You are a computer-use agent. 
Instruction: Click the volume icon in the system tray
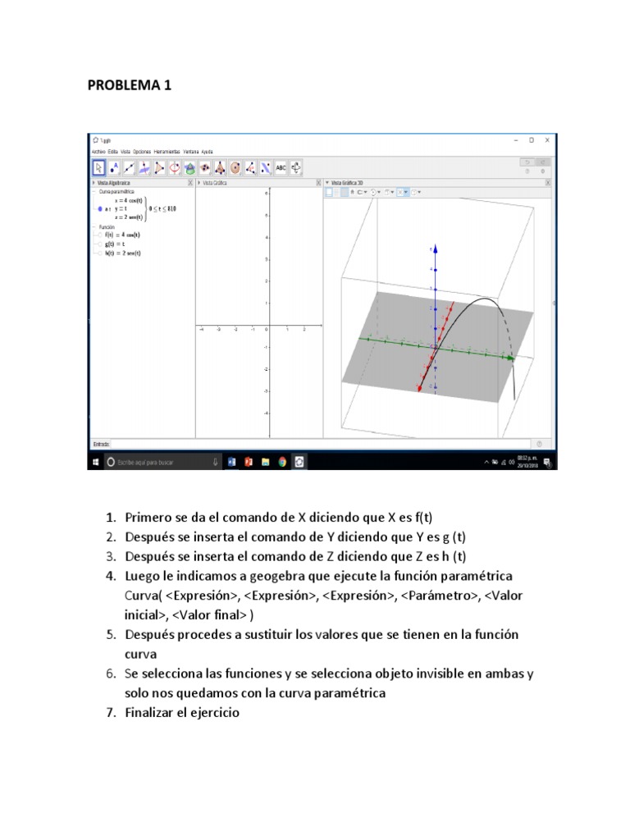point(512,463)
